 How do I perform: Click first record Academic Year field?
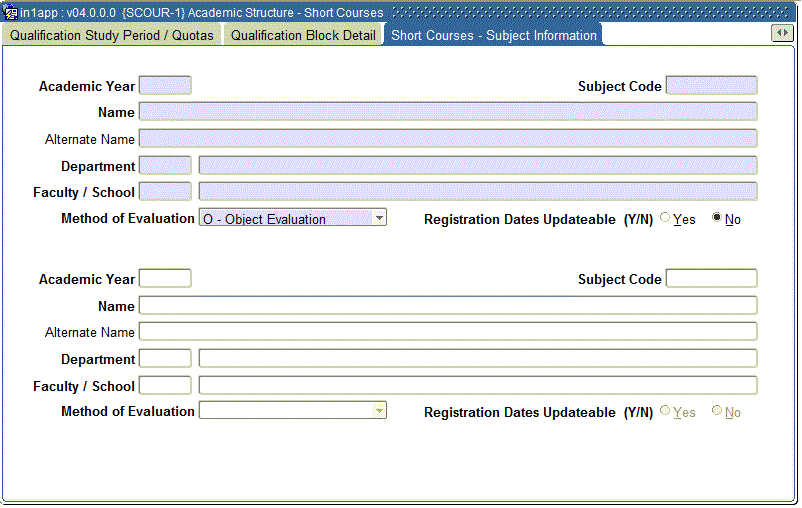point(165,85)
